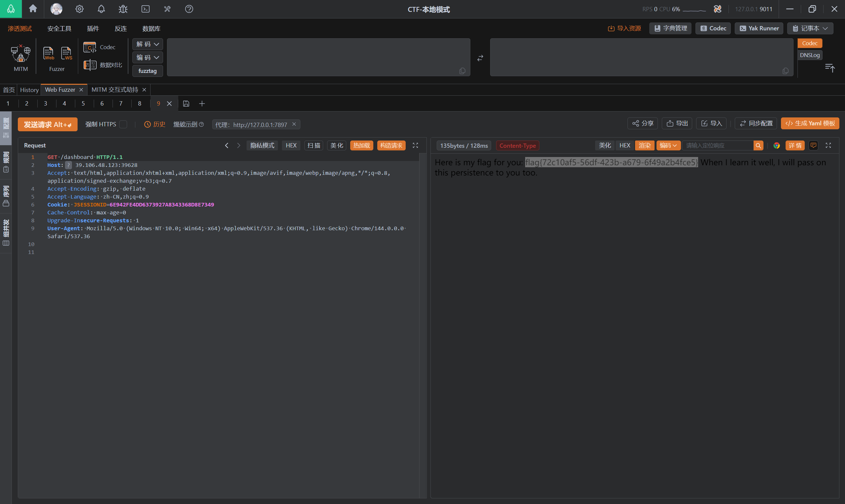Expand the Request panel to fullscreen
Image resolution: width=845 pixels, height=504 pixels.
pos(415,145)
